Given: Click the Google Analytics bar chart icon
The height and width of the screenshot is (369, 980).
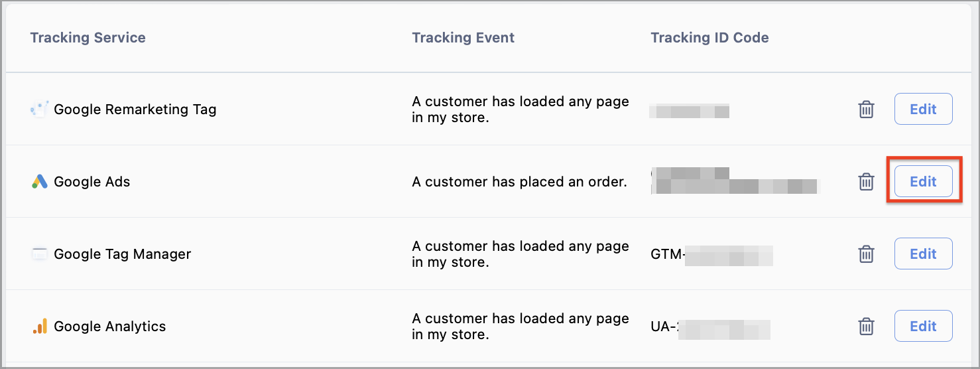Looking at the screenshot, I should point(40,327).
